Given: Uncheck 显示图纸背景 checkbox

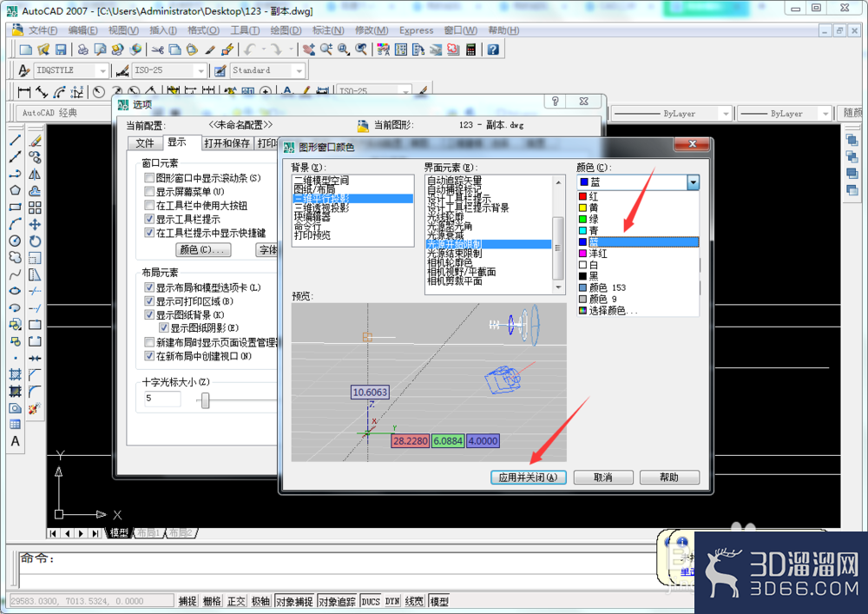Looking at the screenshot, I should click(148, 315).
